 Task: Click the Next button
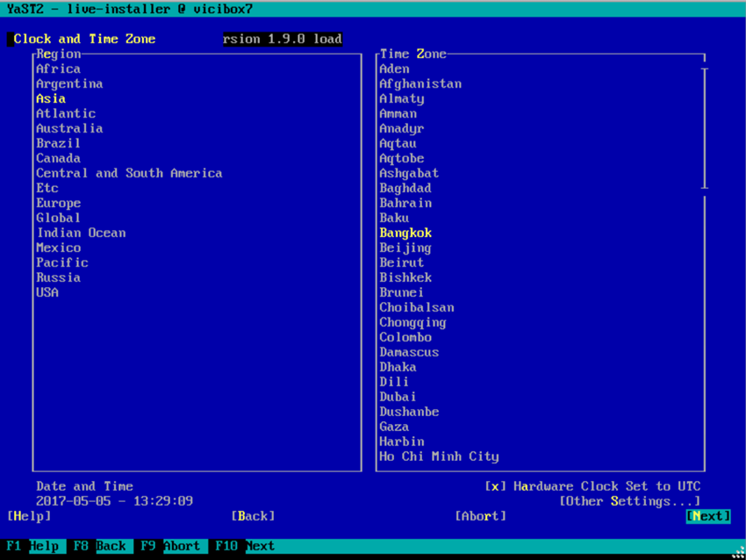pos(708,516)
